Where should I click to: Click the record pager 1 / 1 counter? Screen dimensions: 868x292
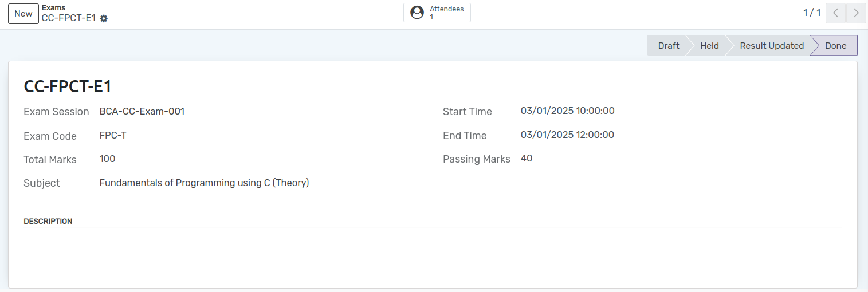[x=812, y=13]
